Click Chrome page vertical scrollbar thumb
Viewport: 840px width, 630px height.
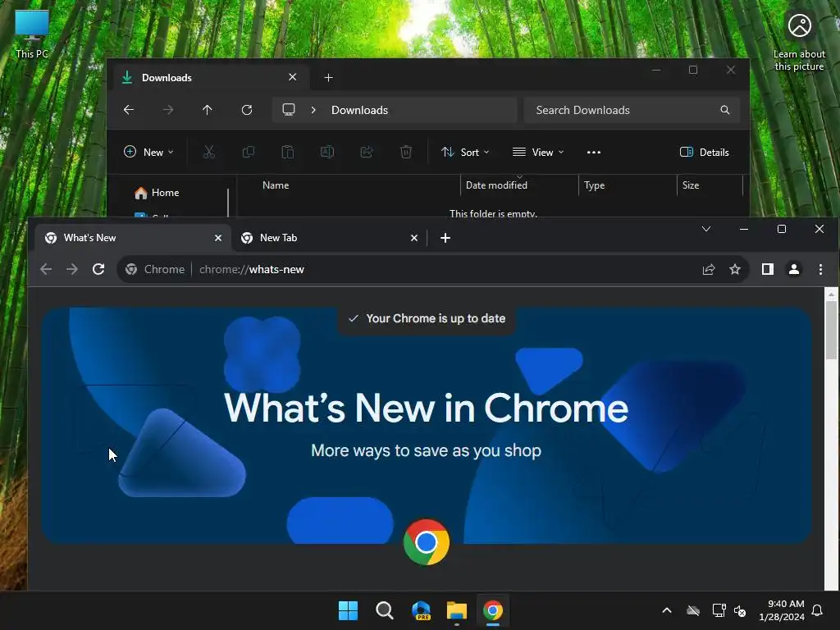click(x=832, y=331)
